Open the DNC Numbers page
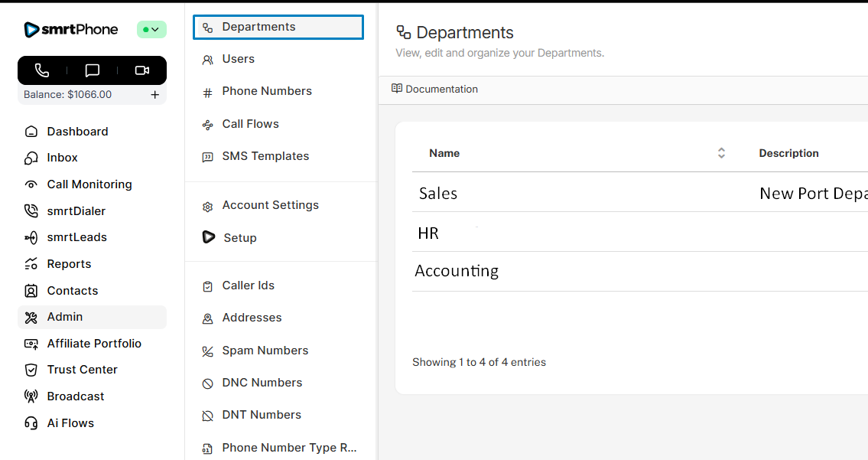The width and height of the screenshot is (868, 460). (262, 383)
